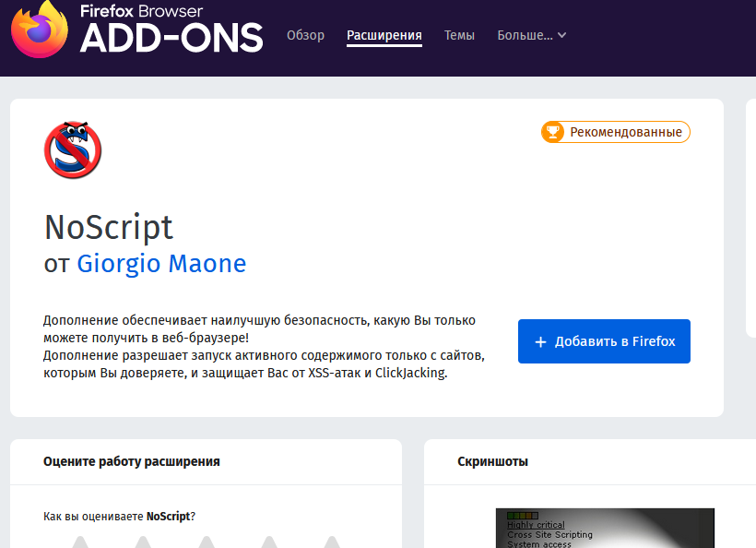Click the Firefox Browser text in header
The height and width of the screenshot is (548, 756).
(x=142, y=11)
